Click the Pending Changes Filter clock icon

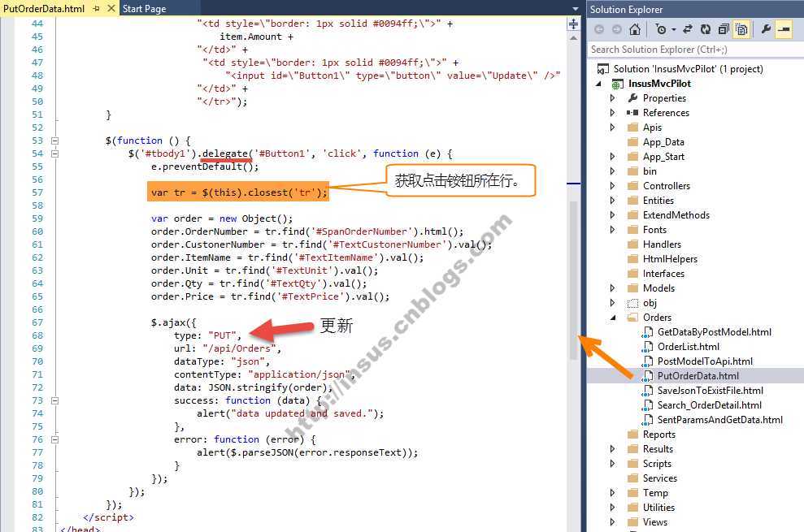pyautogui.click(x=661, y=30)
